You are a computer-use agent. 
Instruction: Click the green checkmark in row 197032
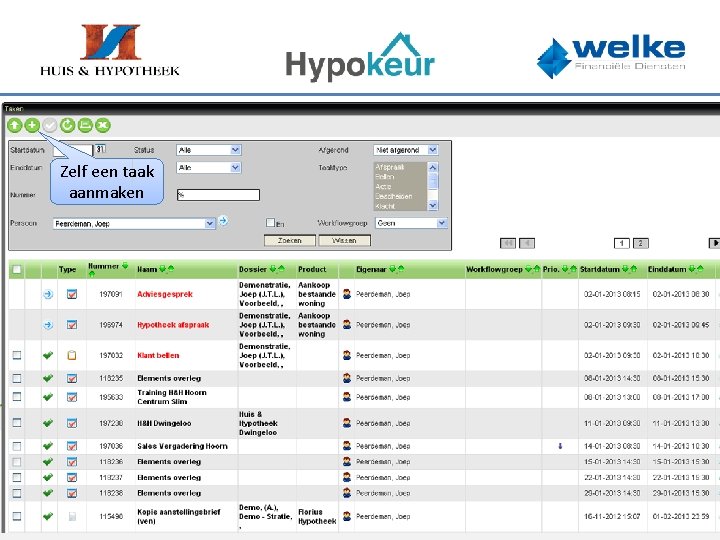[x=48, y=355]
